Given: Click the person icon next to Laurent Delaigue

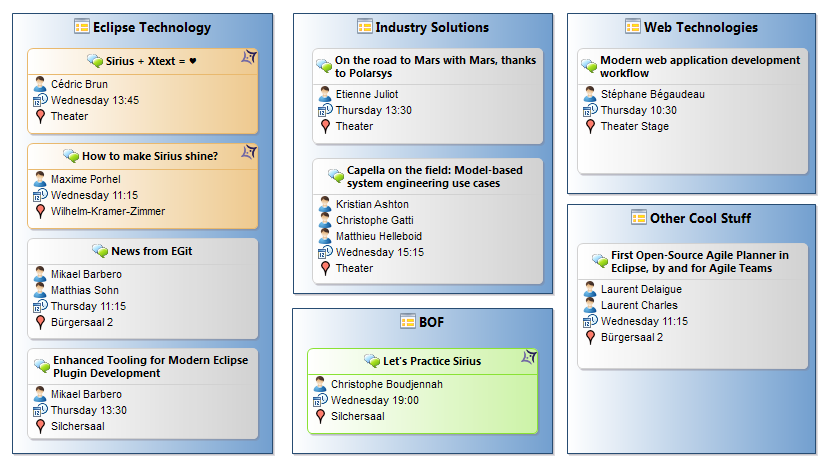Looking at the screenshot, I should tap(590, 289).
